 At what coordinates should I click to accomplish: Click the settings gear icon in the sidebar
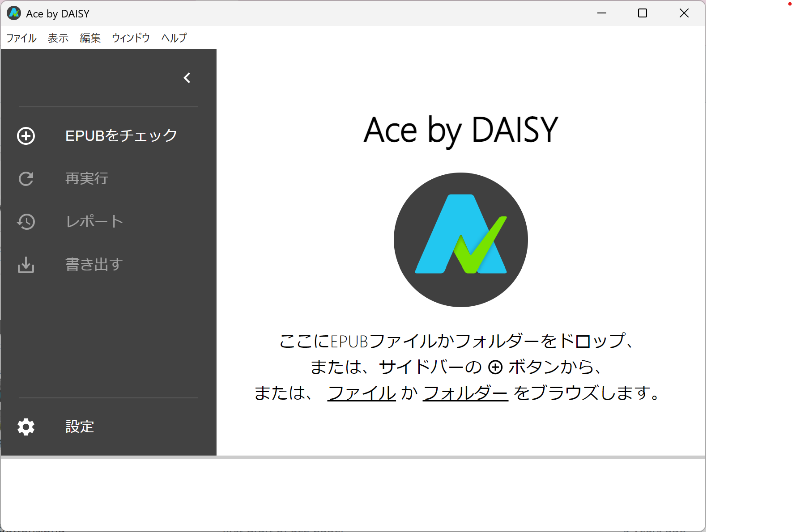click(x=26, y=427)
